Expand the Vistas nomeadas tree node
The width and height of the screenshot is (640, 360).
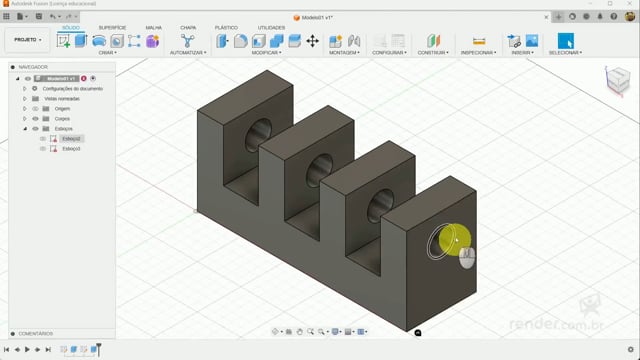point(24,99)
